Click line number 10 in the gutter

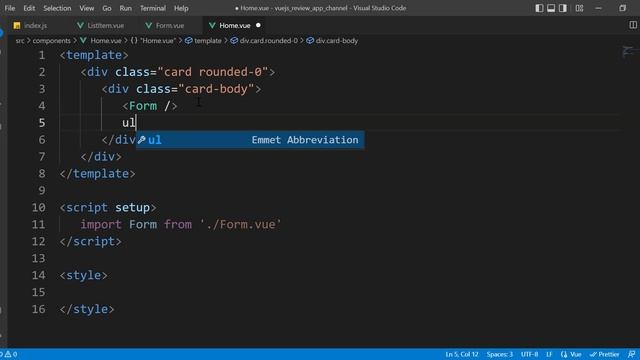click(x=38, y=207)
